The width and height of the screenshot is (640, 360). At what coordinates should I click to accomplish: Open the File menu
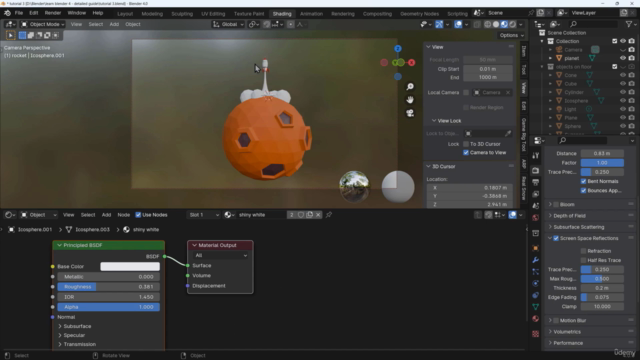point(19,13)
